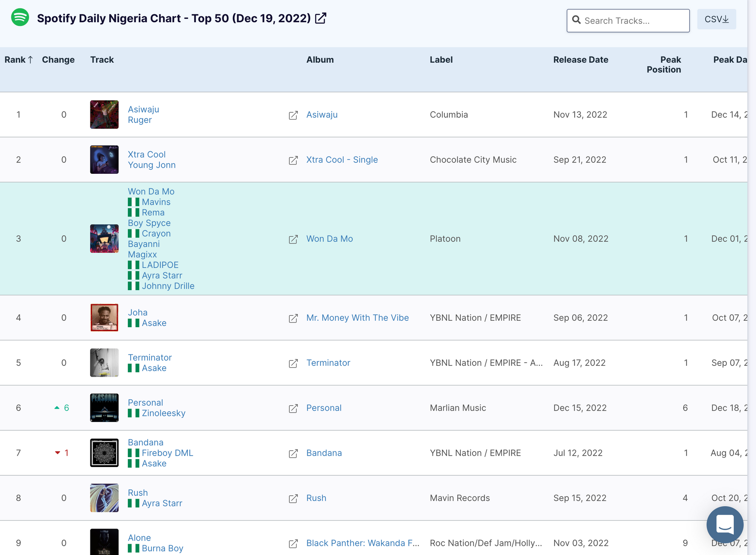Sort by Peak Date column header

[x=730, y=60]
